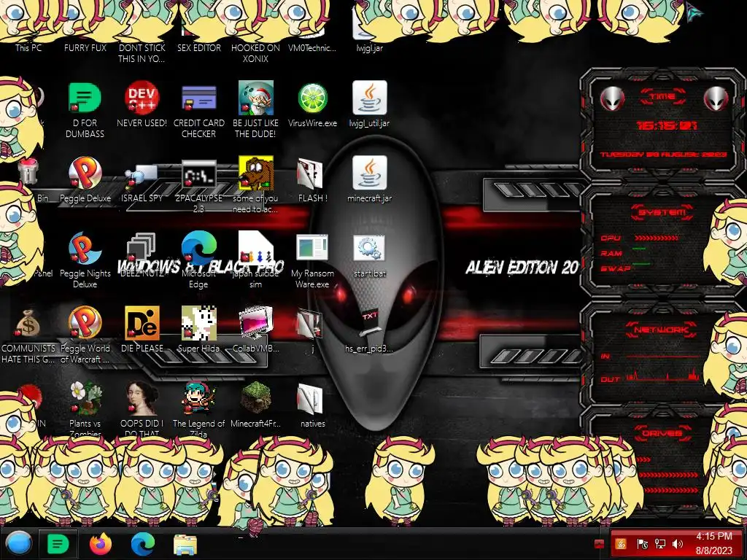The image size is (747, 560).
Task: Select the This PC desktop label
Action: click(28, 48)
